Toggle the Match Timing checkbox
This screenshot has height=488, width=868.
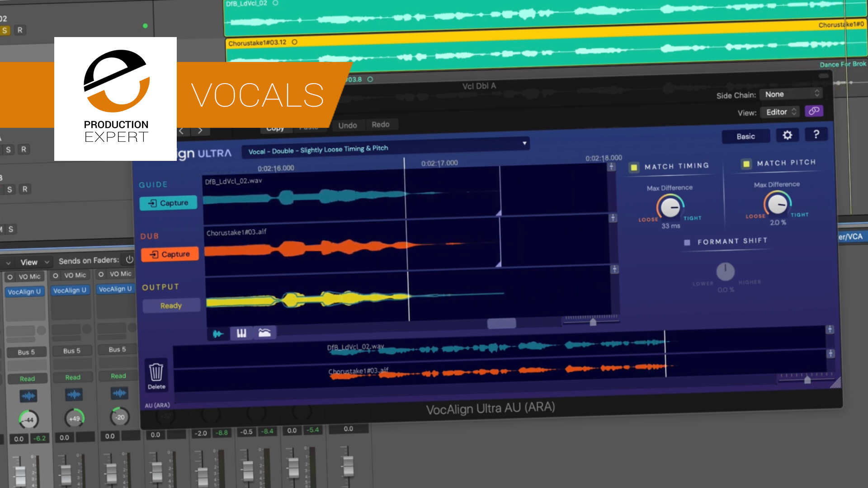point(634,167)
